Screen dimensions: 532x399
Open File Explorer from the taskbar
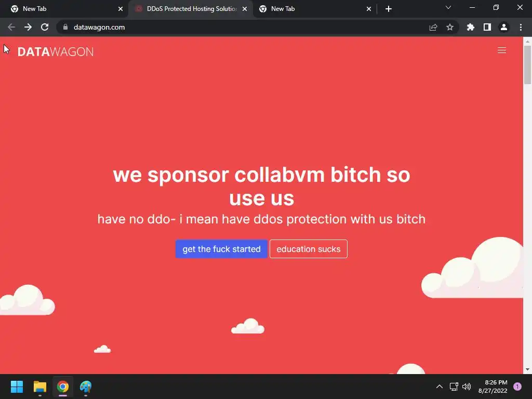point(39,387)
